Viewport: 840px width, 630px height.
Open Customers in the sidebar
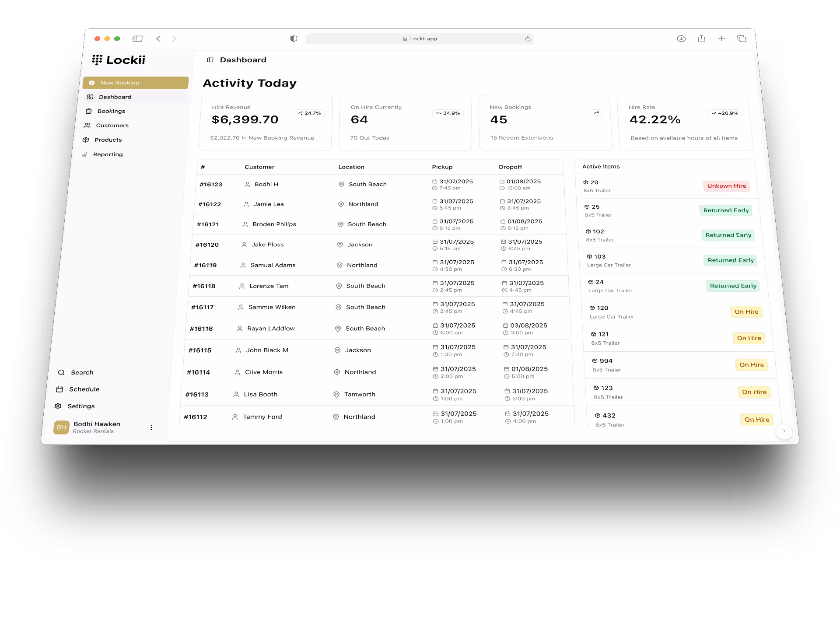[x=112, y=126]
